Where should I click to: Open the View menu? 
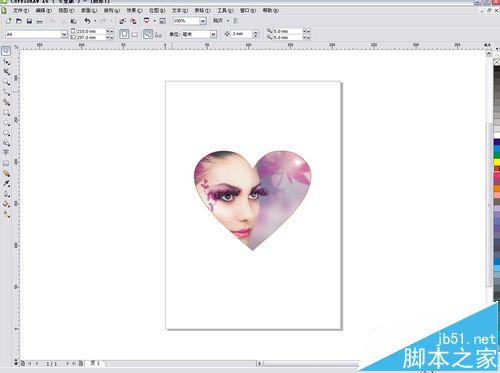66,11
